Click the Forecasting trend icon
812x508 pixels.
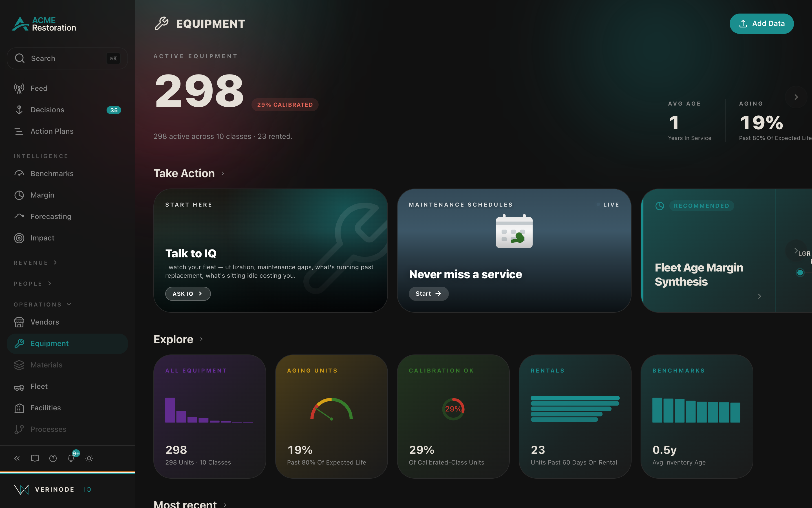pyautogui.click(x=19, y=216)
